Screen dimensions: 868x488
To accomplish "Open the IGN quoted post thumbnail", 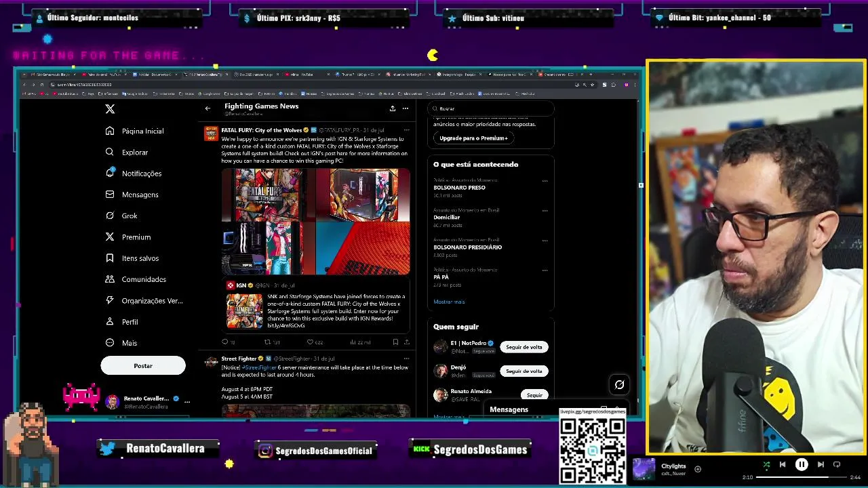I will [x=244, y=311].
